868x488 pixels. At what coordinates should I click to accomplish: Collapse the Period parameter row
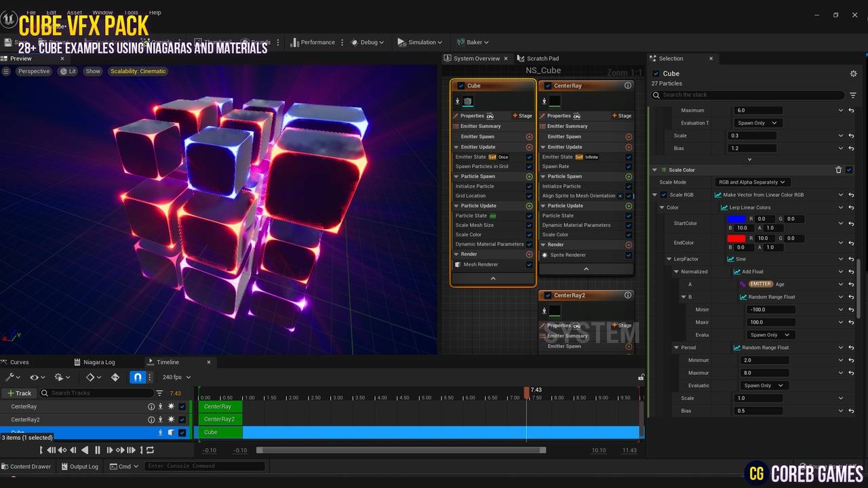(676, 348)
